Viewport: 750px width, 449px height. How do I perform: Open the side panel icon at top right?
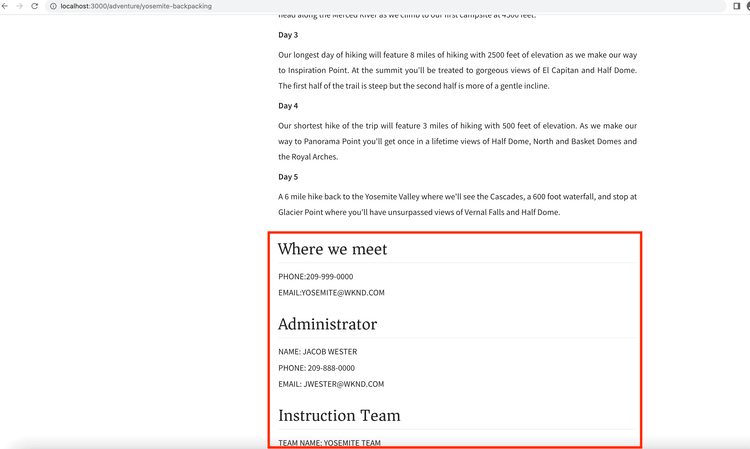point(737,6)
